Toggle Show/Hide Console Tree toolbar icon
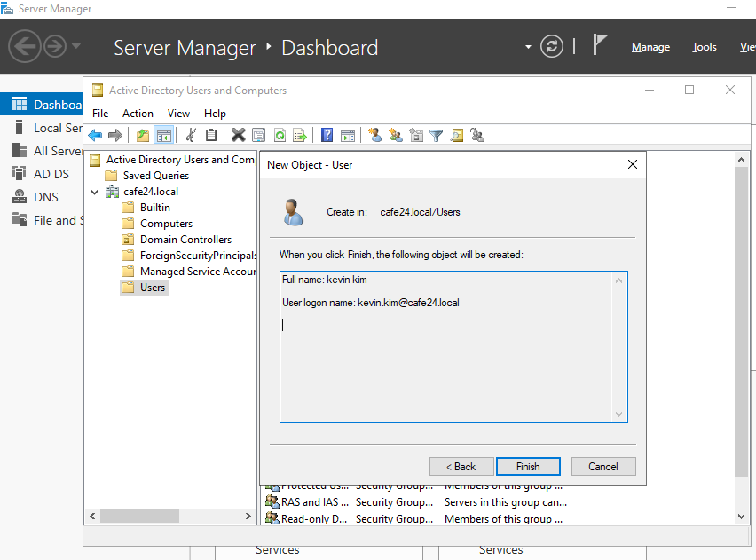Screen dimensions: 756x560 click(163, 136)
